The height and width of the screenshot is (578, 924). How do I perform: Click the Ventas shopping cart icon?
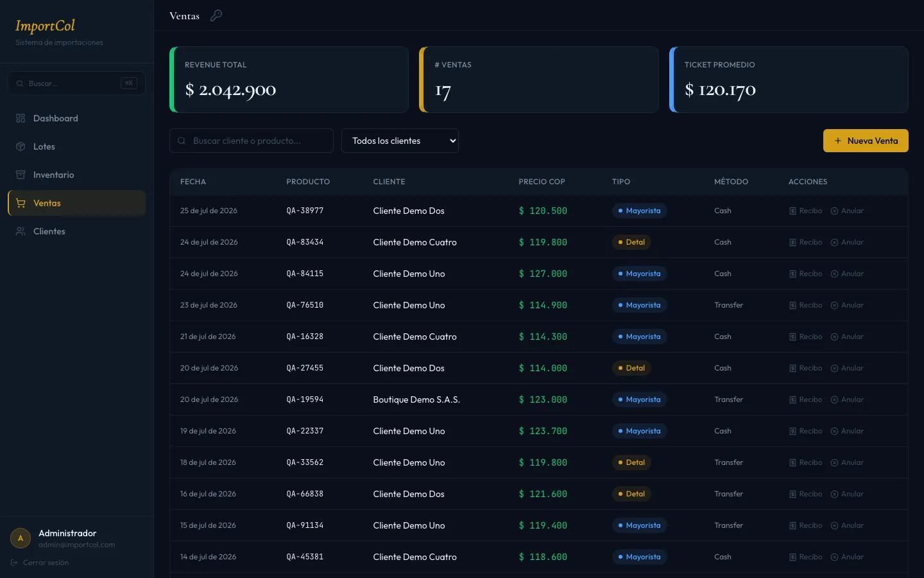click(x=21, y=203)
